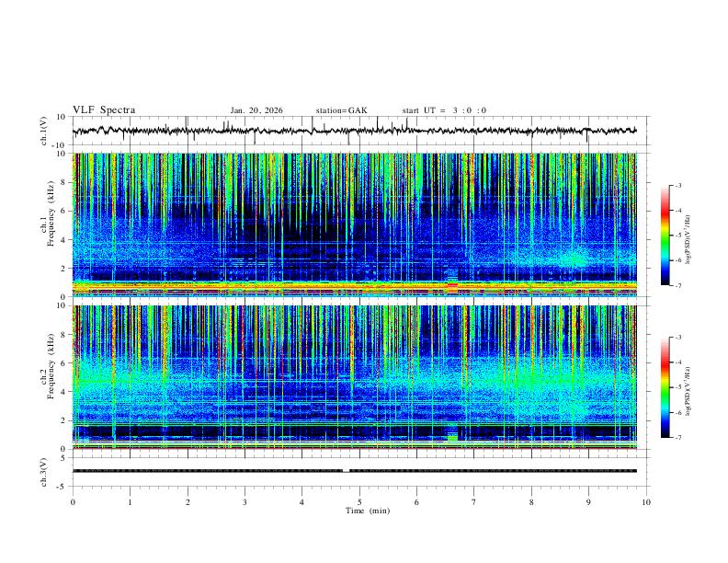Image resolution: width=728 pixels, height=563 pixels.
Task: Click the ch.2 "Frequency (kHz)" axis label
Action: tap(51, 366)
